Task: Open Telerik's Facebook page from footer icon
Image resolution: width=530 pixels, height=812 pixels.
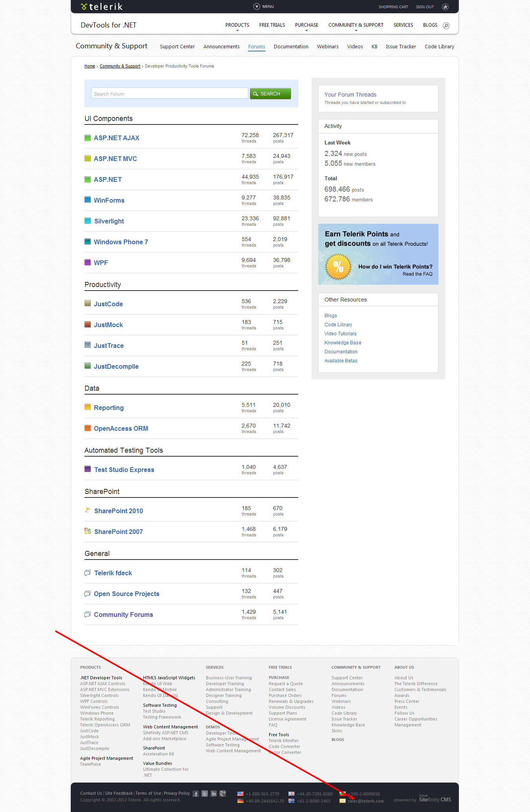Action: tap(196, 794)
